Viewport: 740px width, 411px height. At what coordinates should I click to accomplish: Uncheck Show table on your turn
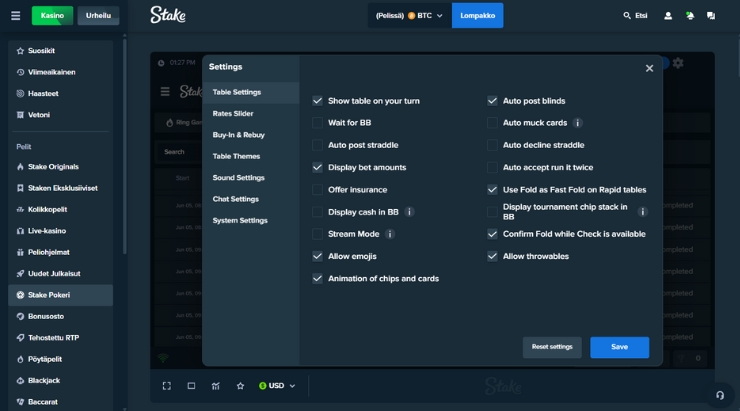pos(318,101)
